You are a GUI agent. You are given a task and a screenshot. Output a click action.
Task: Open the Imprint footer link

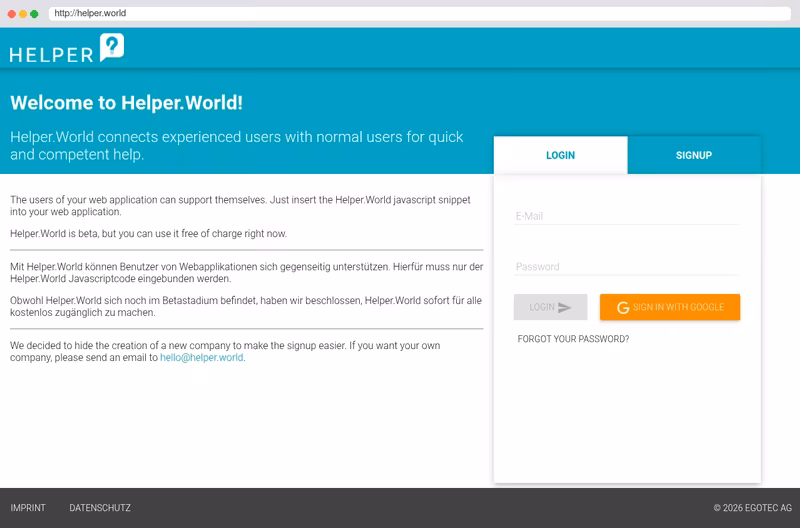tap(28, 508)
